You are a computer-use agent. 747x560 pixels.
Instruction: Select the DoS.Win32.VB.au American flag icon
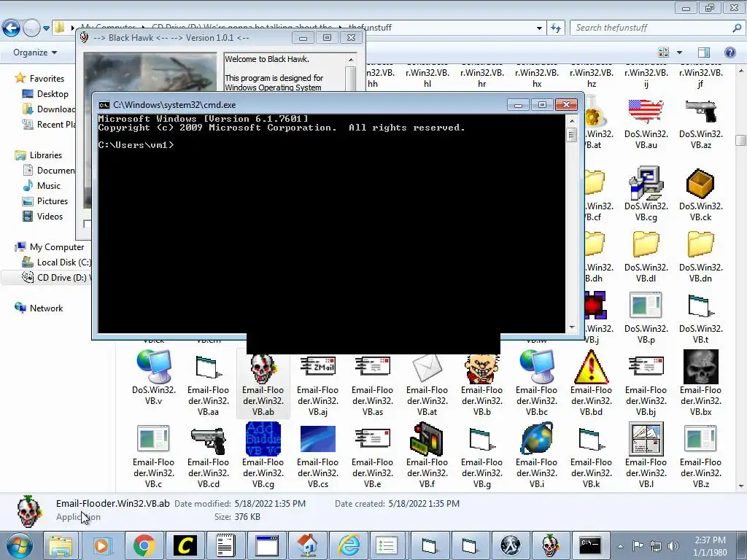(646, 112)
